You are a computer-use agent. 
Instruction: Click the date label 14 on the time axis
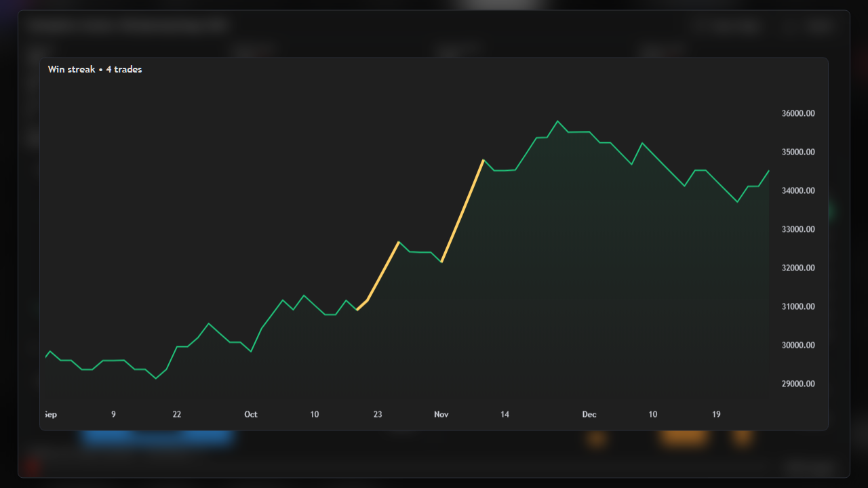click(x=505, y=414)
